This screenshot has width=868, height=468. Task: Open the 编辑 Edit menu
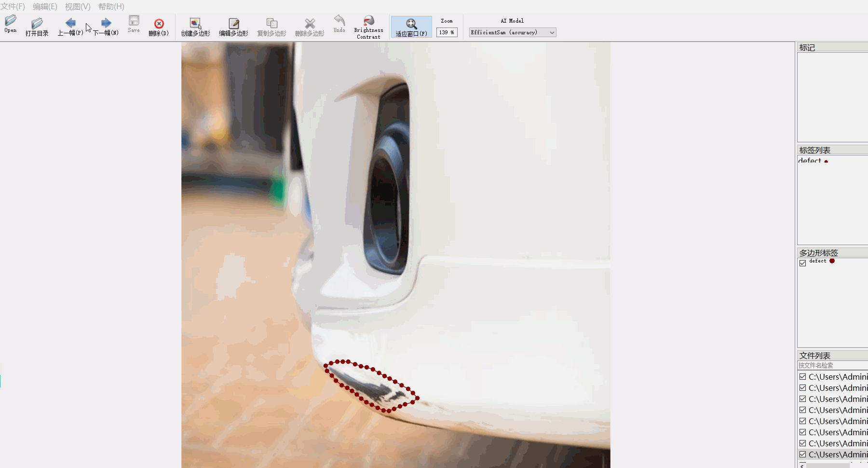45,6
